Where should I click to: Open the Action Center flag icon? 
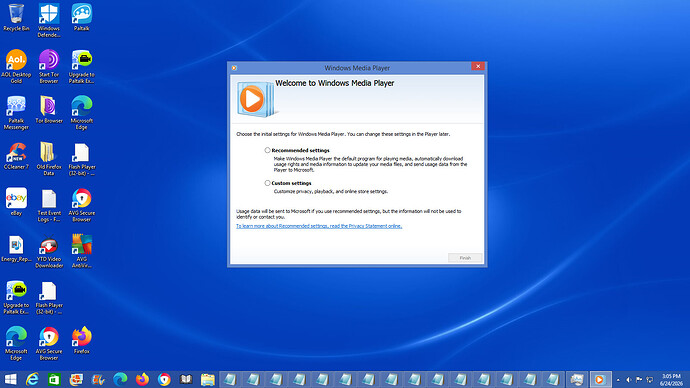tap(639, 380)
